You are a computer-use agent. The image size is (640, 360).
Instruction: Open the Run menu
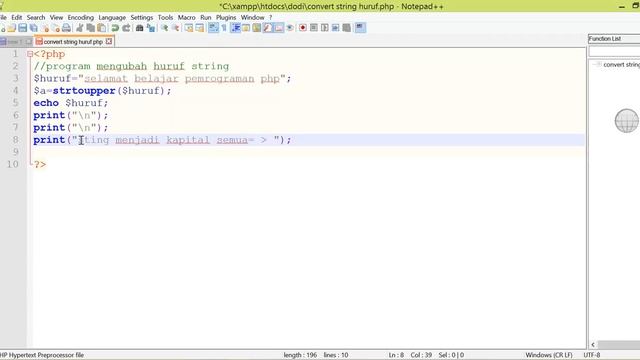tap(206, 18)
